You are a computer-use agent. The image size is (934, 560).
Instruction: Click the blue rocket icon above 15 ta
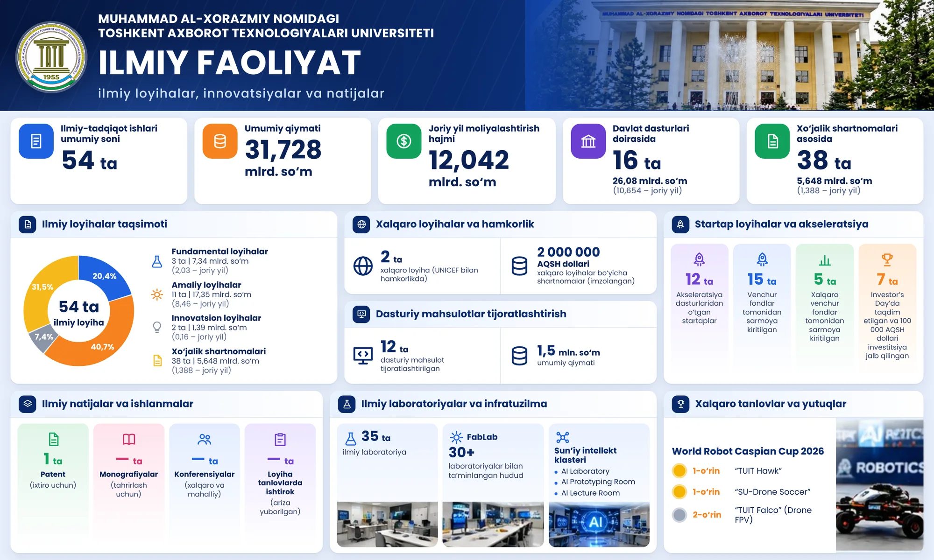[762, 259]
